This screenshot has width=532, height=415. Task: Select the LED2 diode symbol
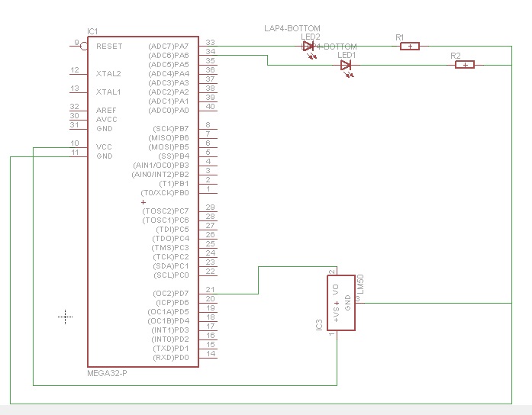(x=308, y=47)
